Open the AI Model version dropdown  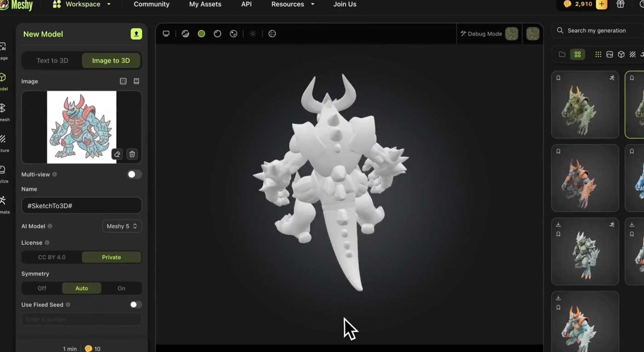pos(121,226)
